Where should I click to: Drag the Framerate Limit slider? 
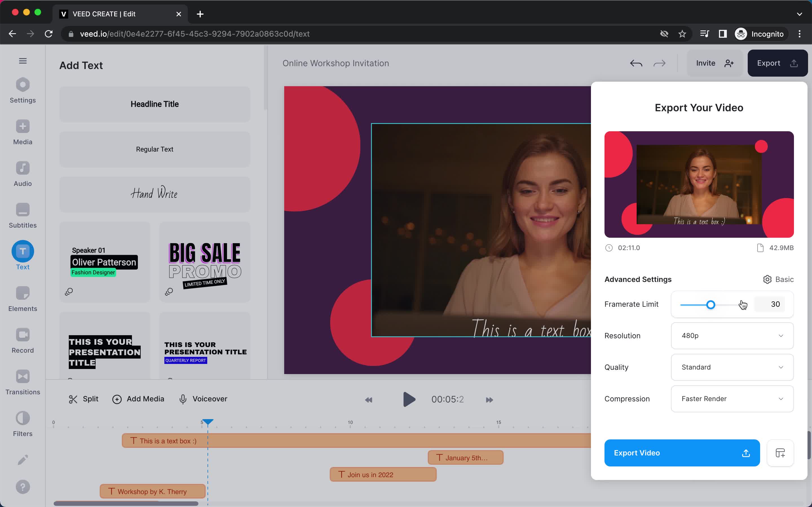pyautogui.click(x=711, y=304)
